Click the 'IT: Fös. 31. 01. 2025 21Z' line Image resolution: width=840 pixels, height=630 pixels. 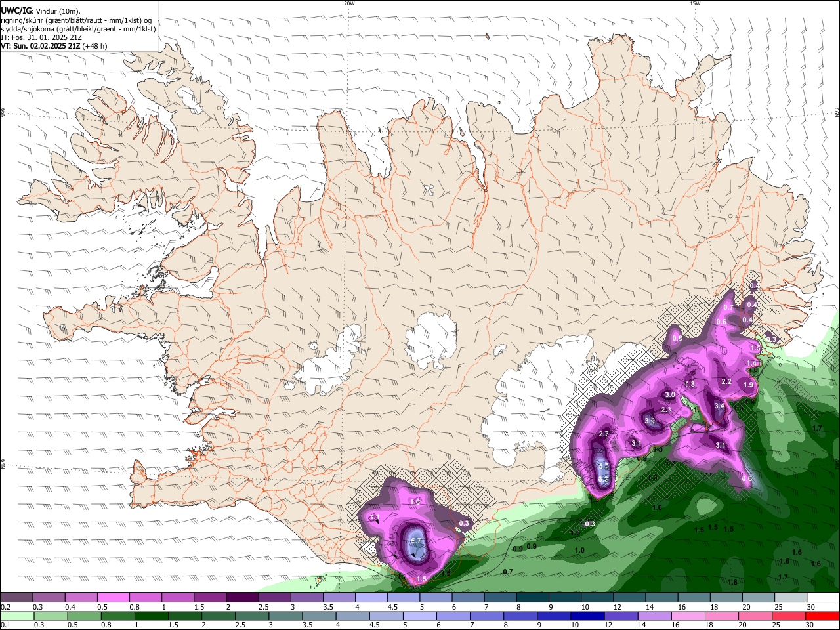click(x=41, y=37)
